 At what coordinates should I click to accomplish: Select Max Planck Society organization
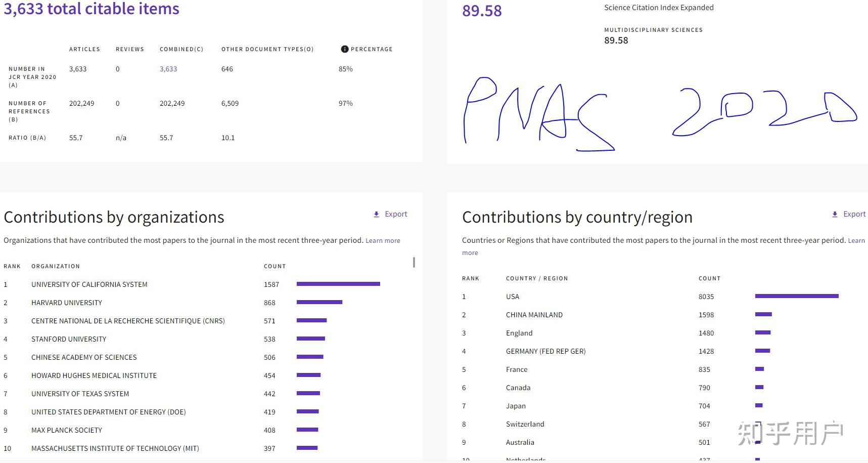[x=67, y=430]
